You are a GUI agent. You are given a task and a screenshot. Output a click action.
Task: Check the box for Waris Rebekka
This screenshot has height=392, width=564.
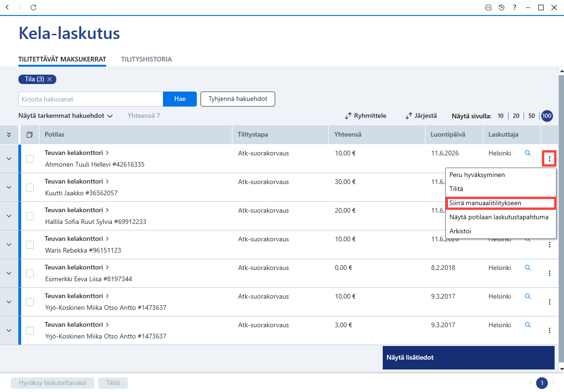click(x=30, y=245)
